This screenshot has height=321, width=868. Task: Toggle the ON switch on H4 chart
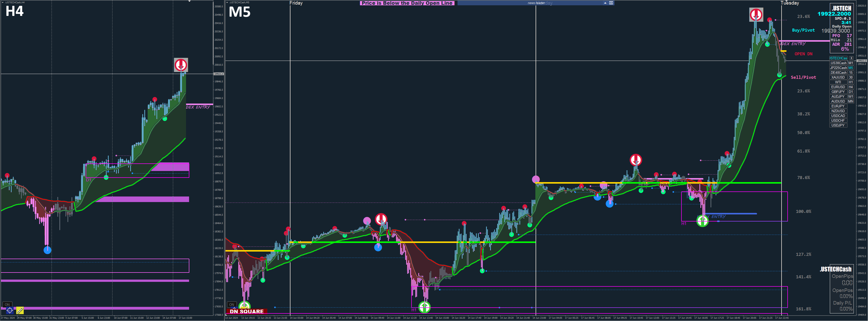[x=7, y=305]
